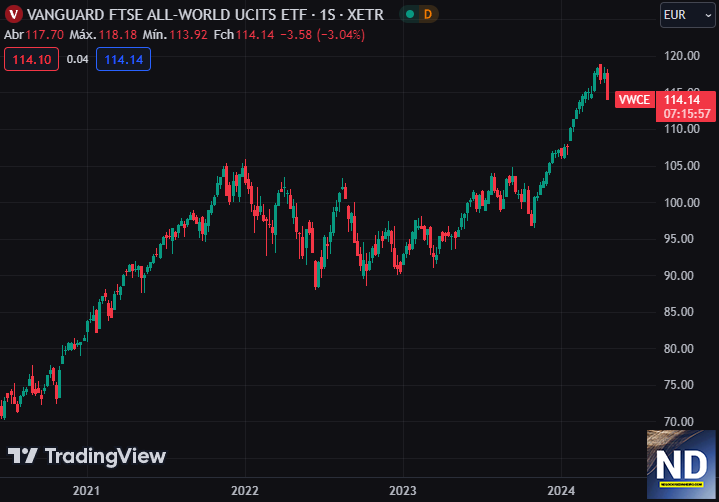The height and width of the screenshot is (502, 719).
Task: Click the blue 114.14 buy price button
Action: [x=123, y=59]
